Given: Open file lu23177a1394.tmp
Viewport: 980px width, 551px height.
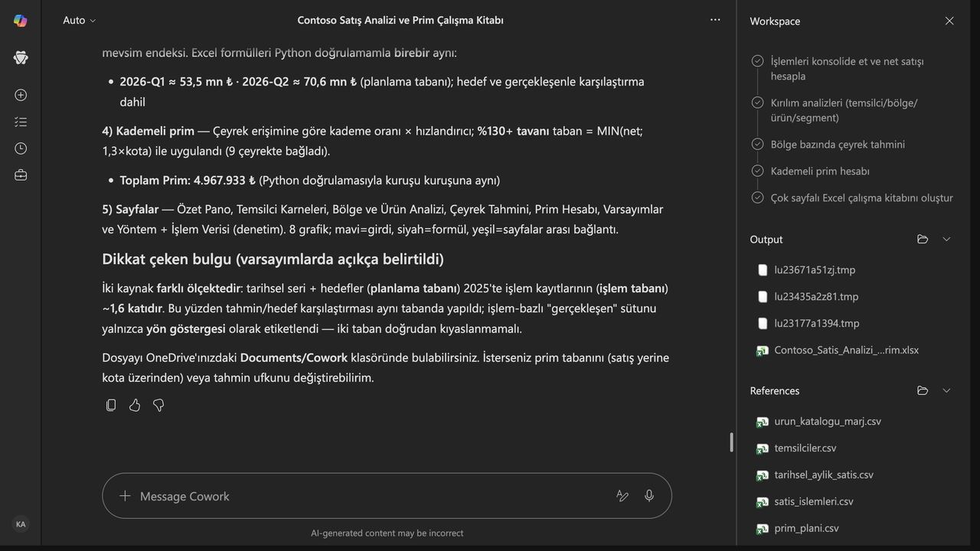Looking at the screenshot, I should point(816,323).
